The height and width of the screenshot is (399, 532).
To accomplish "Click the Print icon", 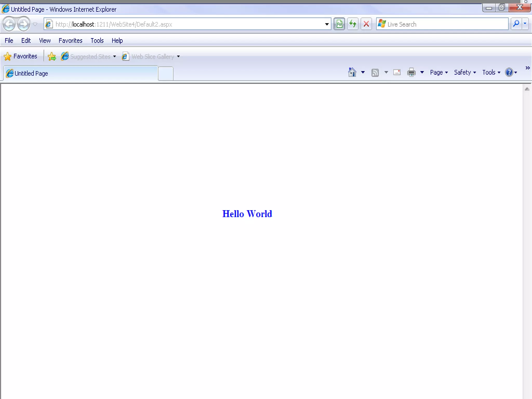I will 411,72.
